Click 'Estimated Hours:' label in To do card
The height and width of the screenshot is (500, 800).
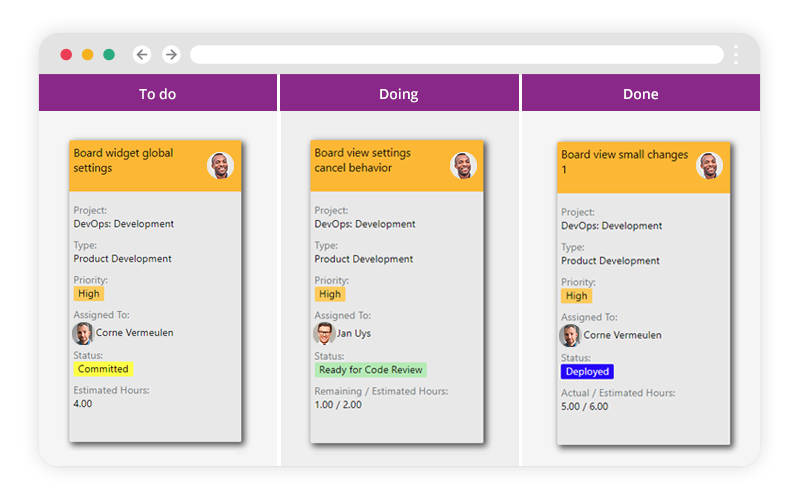[x=111, y=390]
